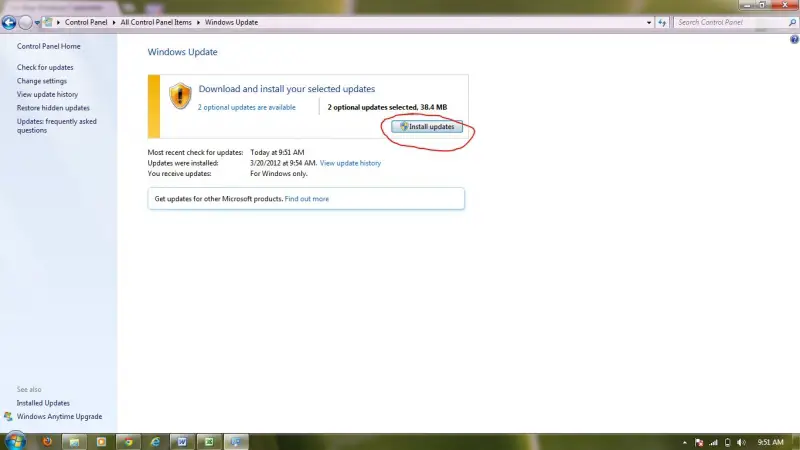Launch Firefox from the taskbar
Screen dimensions: 800x450
(47, 442)
